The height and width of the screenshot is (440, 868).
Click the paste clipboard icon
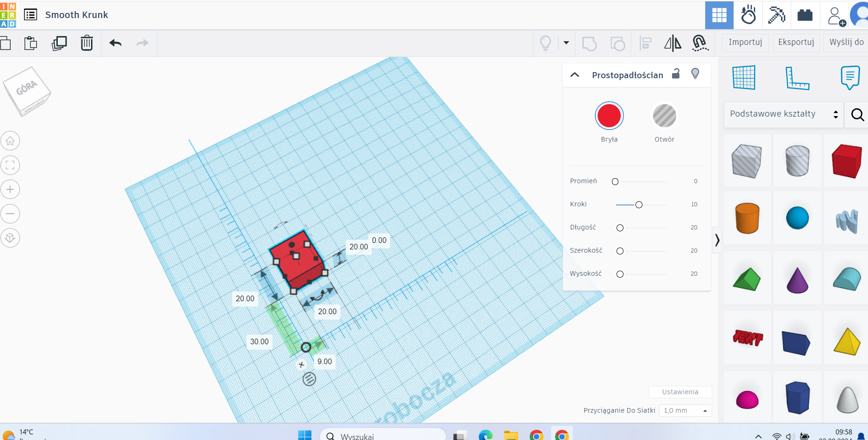coord(31,43)
